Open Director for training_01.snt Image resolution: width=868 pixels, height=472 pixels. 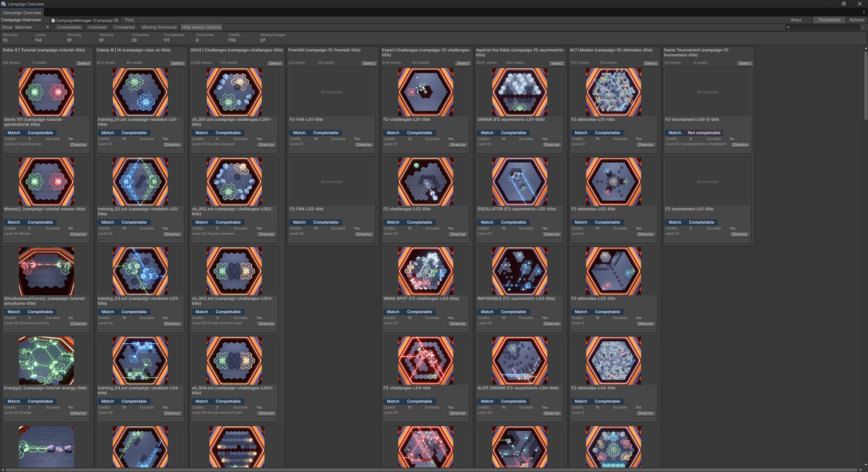[172, 145]
